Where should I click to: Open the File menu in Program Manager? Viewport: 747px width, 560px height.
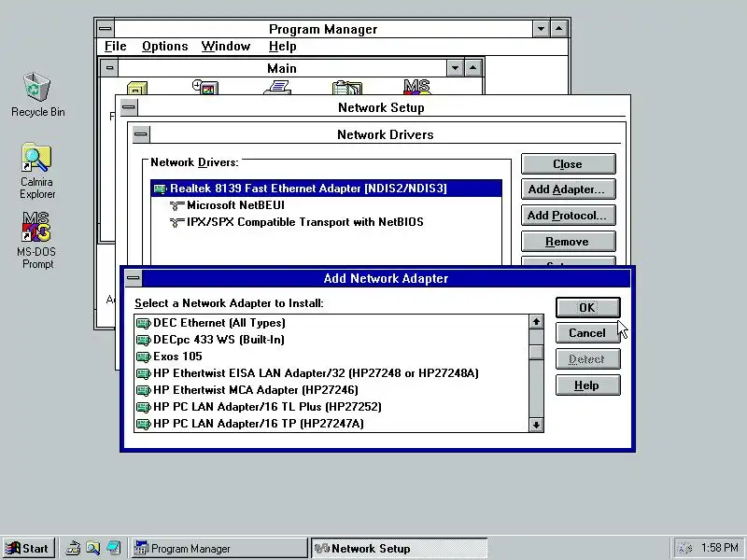pos(115,46)
